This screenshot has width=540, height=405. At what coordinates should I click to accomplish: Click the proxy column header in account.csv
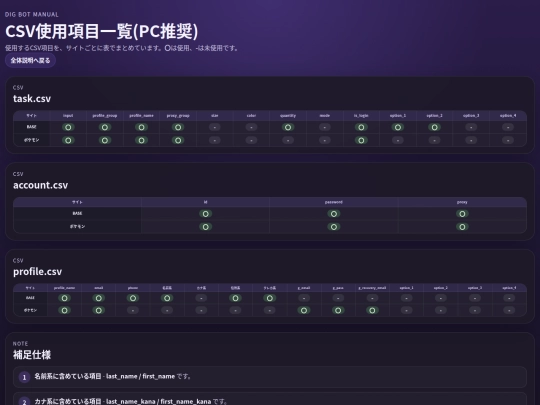(462, 202)
